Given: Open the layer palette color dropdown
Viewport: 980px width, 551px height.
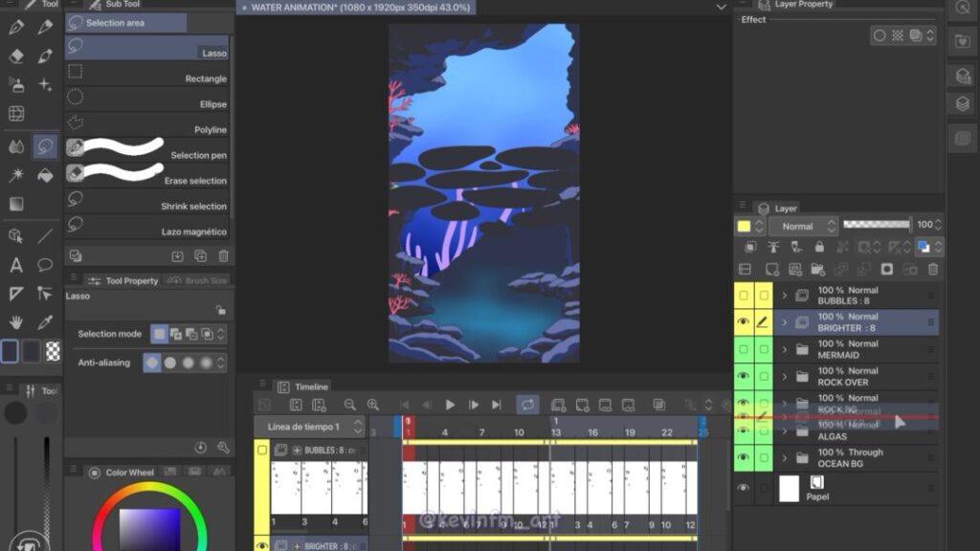Looking at the screenshot, I should point(750,226).
